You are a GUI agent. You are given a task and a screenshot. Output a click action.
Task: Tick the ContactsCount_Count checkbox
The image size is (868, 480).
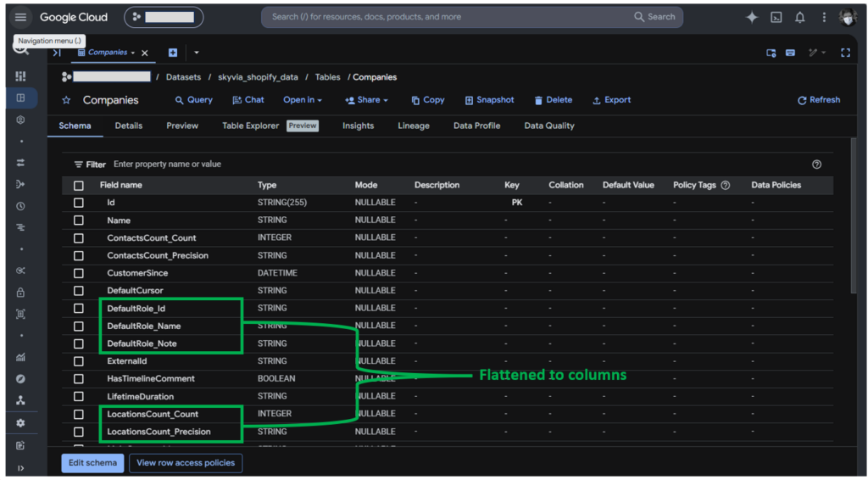click(x=79, y=238)
